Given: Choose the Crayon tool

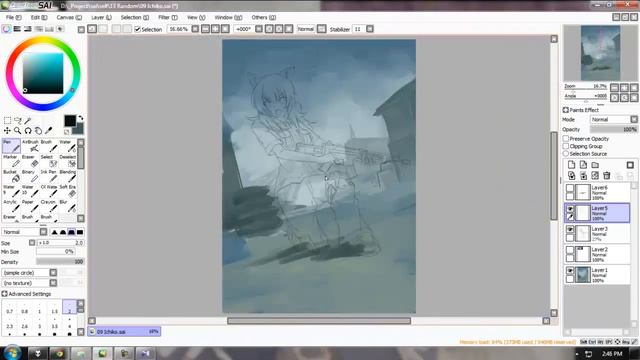Looking at the screenshot, I should click(49, 206).
